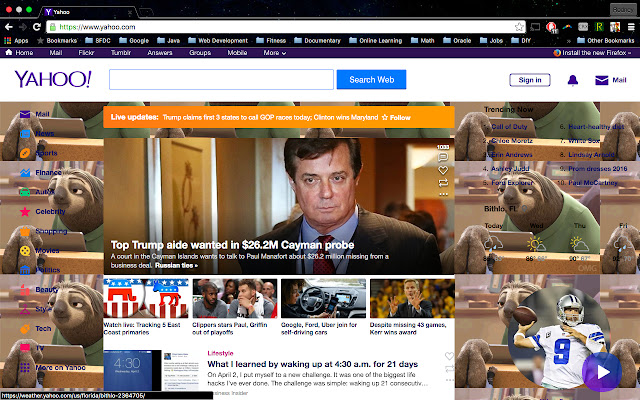This screenshot has height=400, width=640.
Task: Open the Web Development bookmarks folder
Action: [x=218, y=40]
